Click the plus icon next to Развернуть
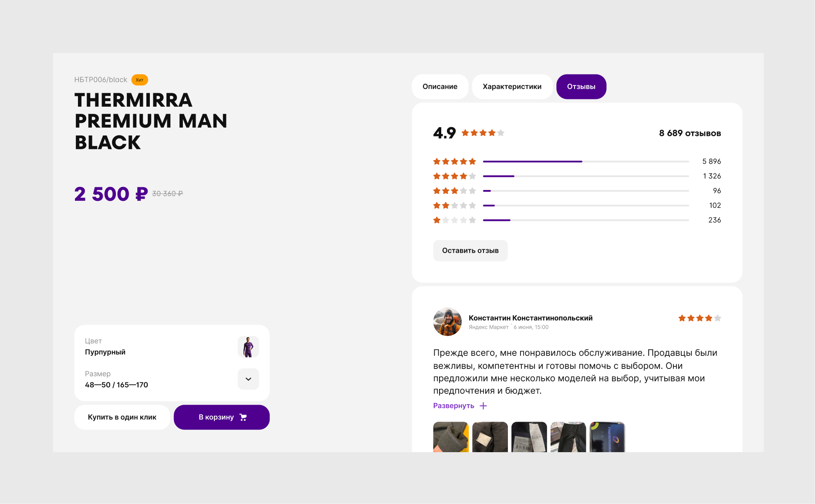The height and width of the screenshot is (504, 815). pos(483,406)
